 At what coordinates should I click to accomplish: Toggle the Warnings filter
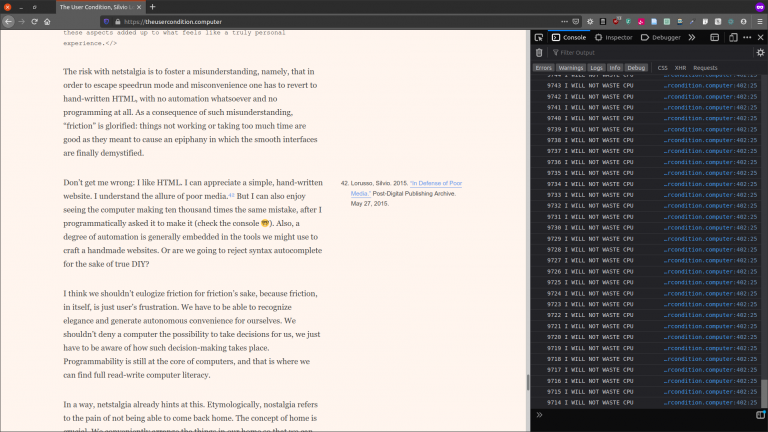coord(570,68)
